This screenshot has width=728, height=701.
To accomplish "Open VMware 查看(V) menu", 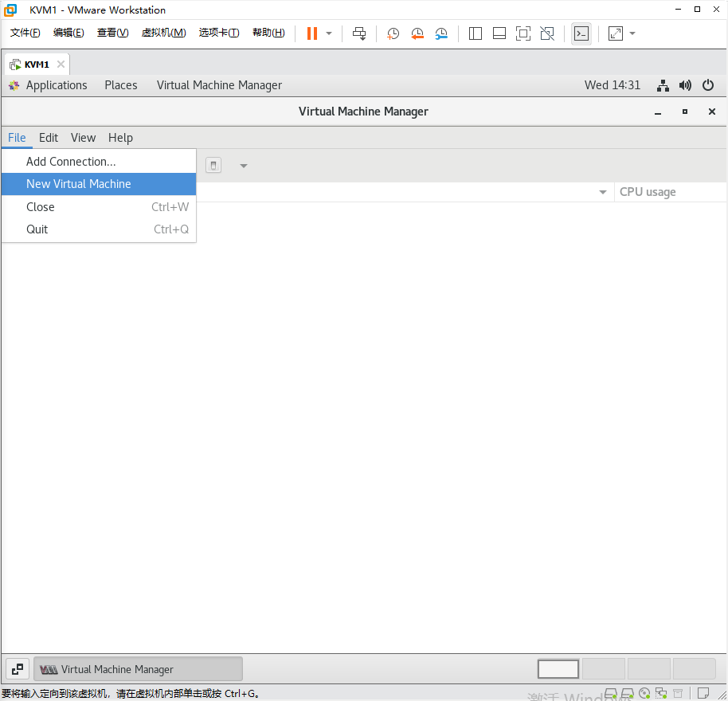I will point(112,33).
